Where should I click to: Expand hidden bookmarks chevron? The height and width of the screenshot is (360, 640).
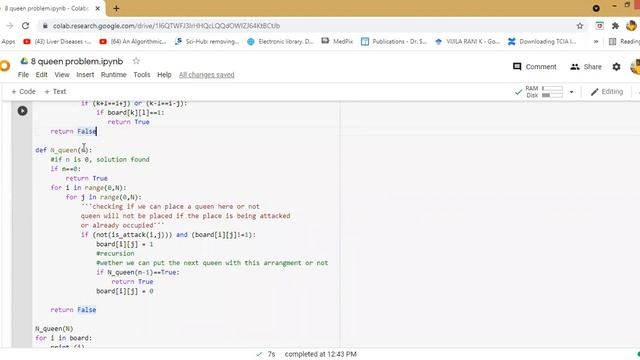[596, 41]
